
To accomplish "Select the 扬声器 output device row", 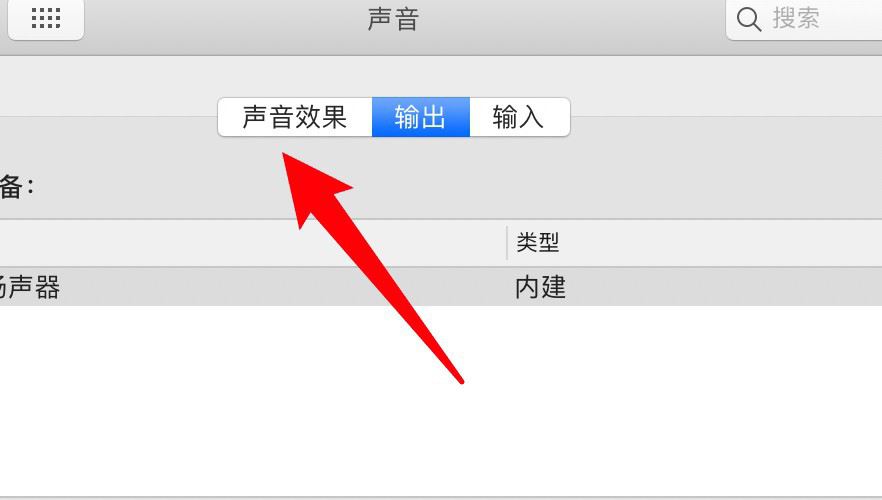I will point(441,287).
